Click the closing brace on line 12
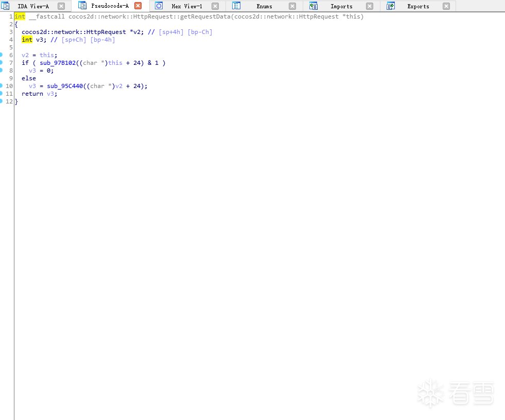This screenshot has width=505, height=420. [x=16, y=101]
